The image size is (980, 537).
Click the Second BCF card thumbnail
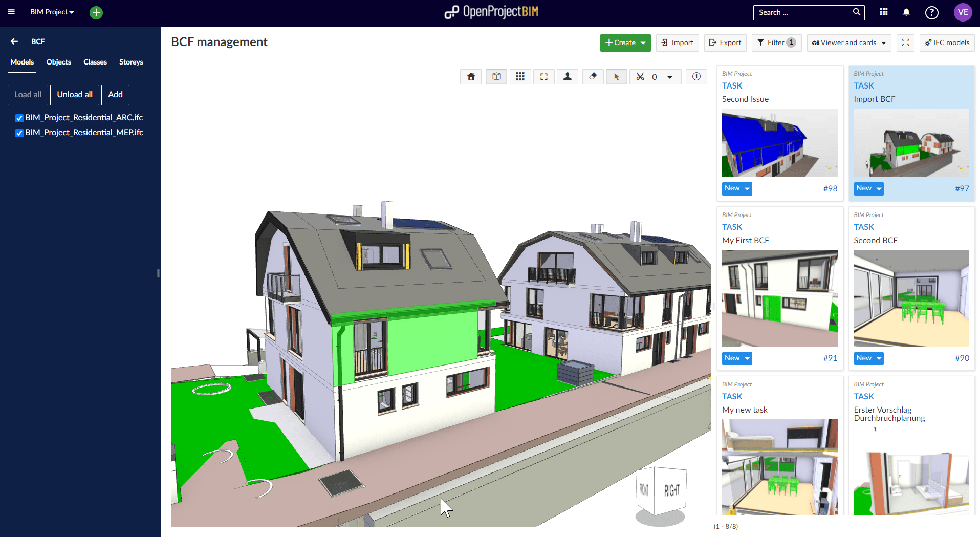click(x=911, y=298)
